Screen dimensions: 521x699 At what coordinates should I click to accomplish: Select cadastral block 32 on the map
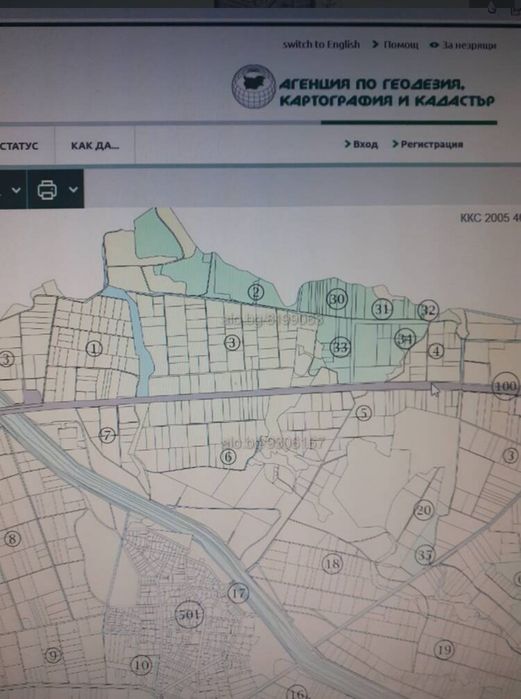(x=428, y=310)
